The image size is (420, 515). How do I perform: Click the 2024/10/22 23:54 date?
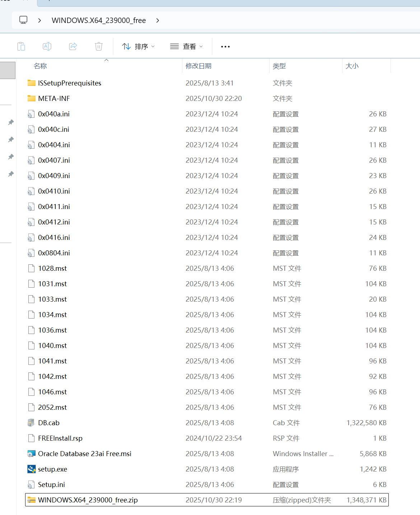214,438
